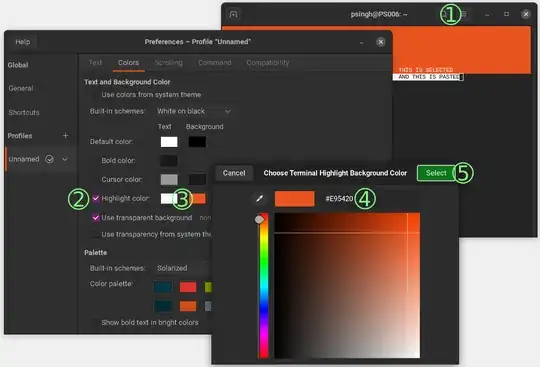Select the Colors tab
Viewport: 540px width, 367px height.
[x=128, y=63]
